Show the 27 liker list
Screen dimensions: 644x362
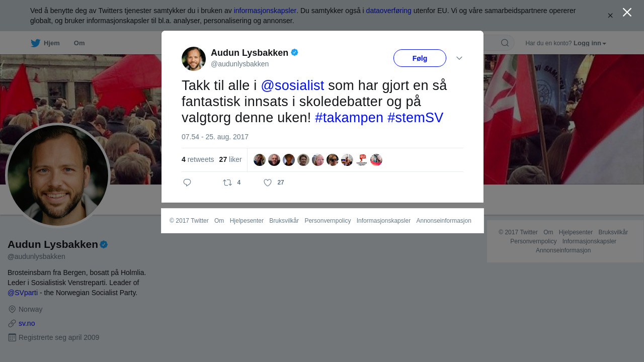tap(230, 159)
